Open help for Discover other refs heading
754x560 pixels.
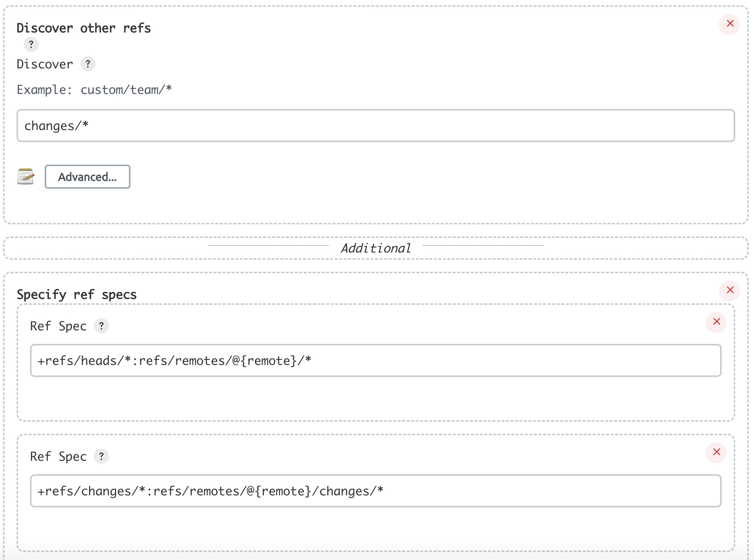point(31,44)
